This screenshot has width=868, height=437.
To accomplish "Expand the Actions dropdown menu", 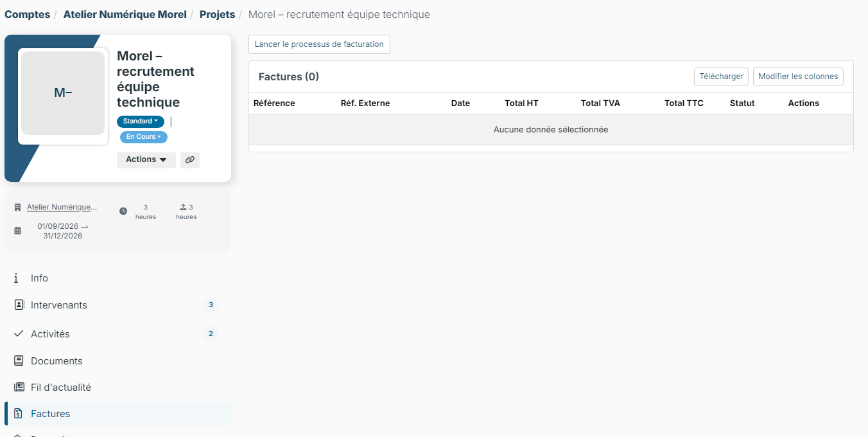I will coord(146,160).
